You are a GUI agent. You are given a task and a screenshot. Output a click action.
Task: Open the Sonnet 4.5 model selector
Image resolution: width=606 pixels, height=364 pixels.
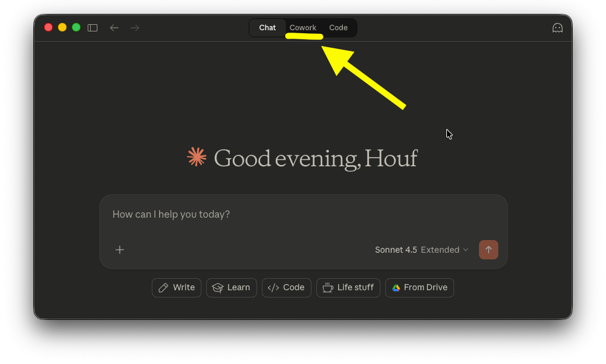396,250
